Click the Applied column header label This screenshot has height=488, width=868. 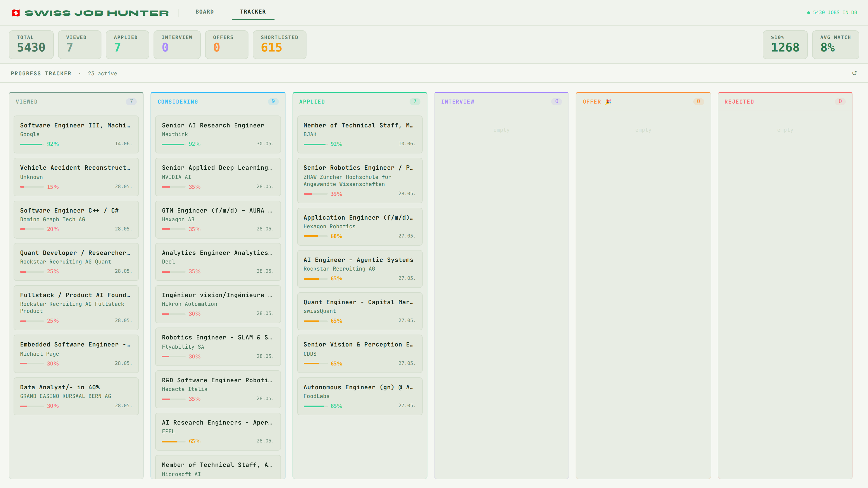tap(312, 102)
